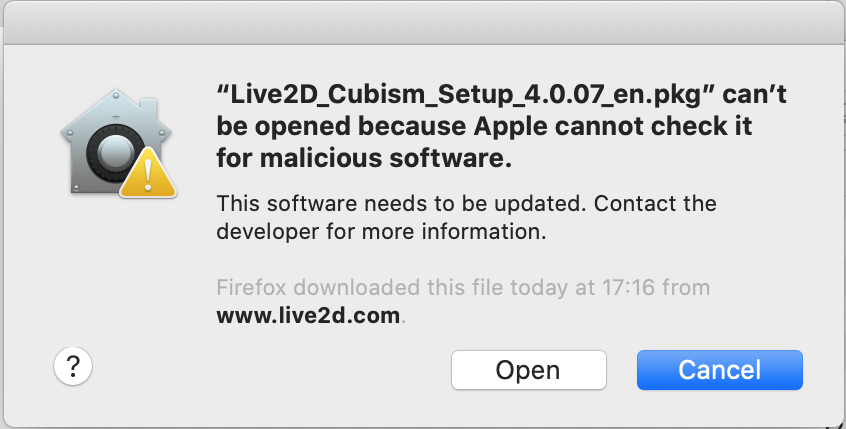The image size is (846, 429).
Task: Select the www.live2d.com source text
Action: pos(309,315)
